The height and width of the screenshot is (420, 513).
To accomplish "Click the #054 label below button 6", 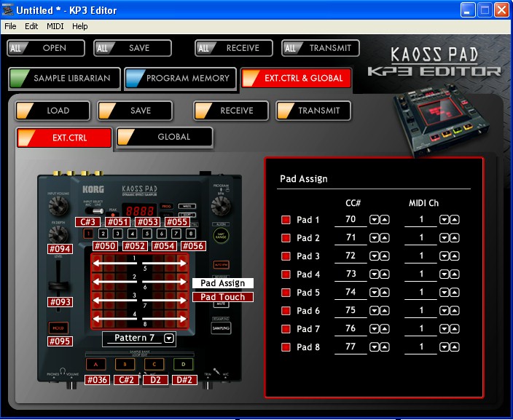I will [164, 246].
